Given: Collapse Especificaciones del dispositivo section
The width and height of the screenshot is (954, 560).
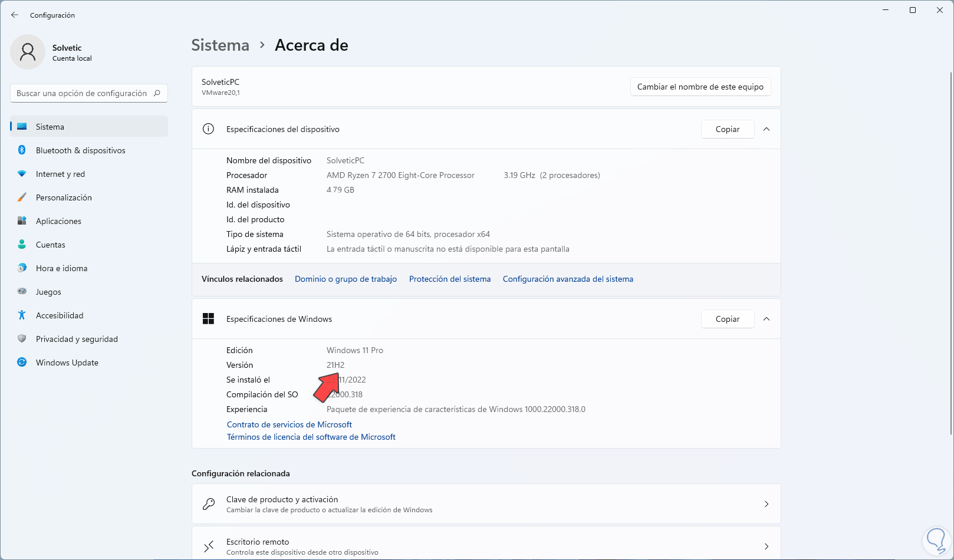Looking at the screenshot, I should tap(767, 129).
